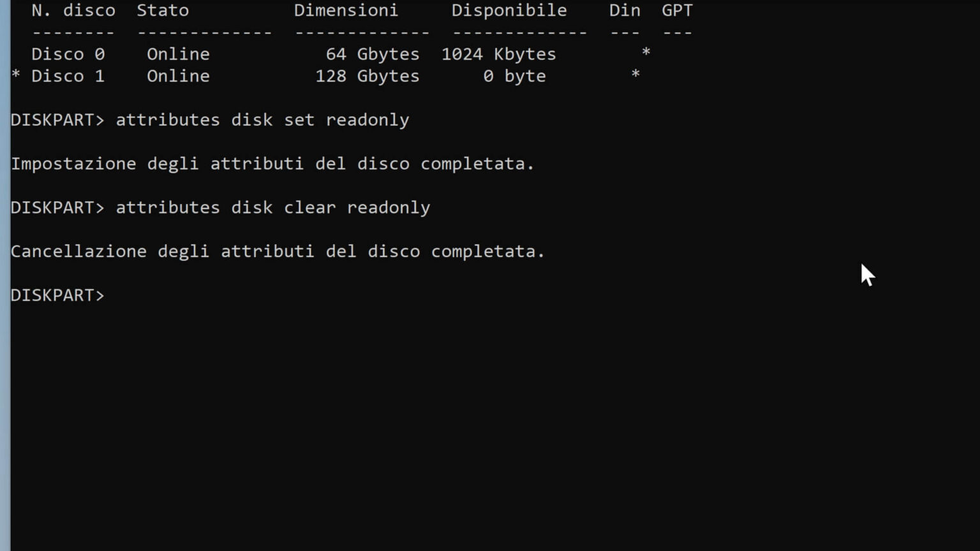Click the "GPT" column header

677,11
